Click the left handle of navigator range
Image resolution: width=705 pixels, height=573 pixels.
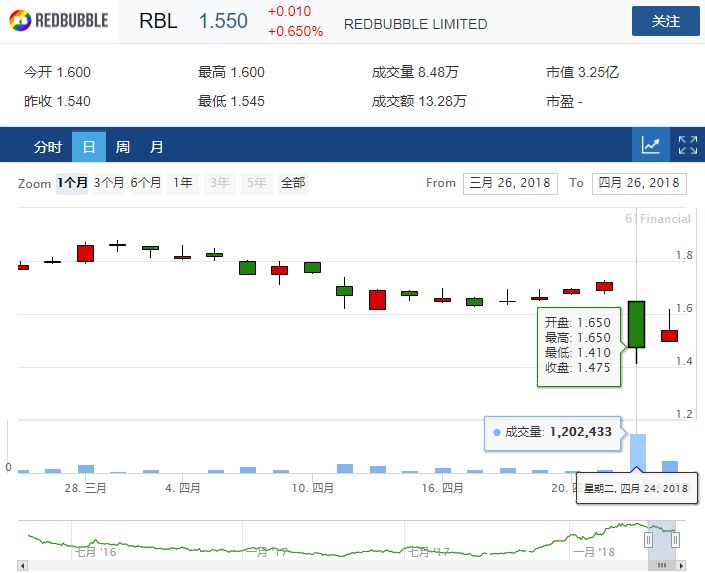click(648, 540)
